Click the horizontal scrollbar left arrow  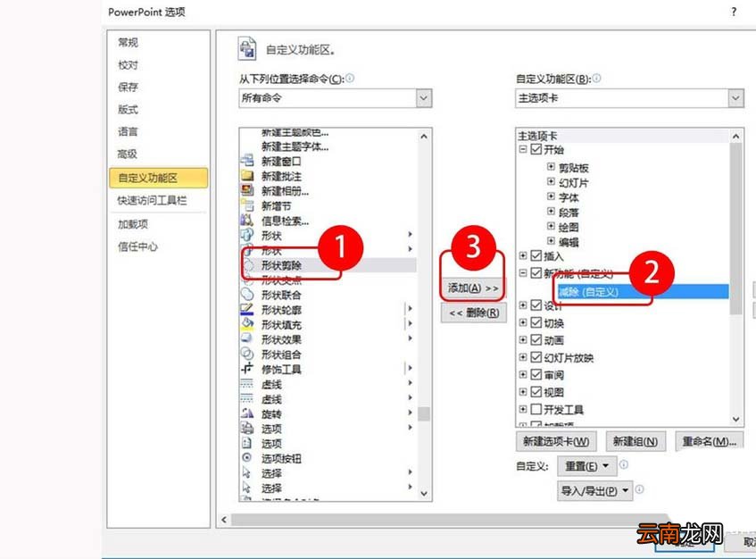point(224,520)
